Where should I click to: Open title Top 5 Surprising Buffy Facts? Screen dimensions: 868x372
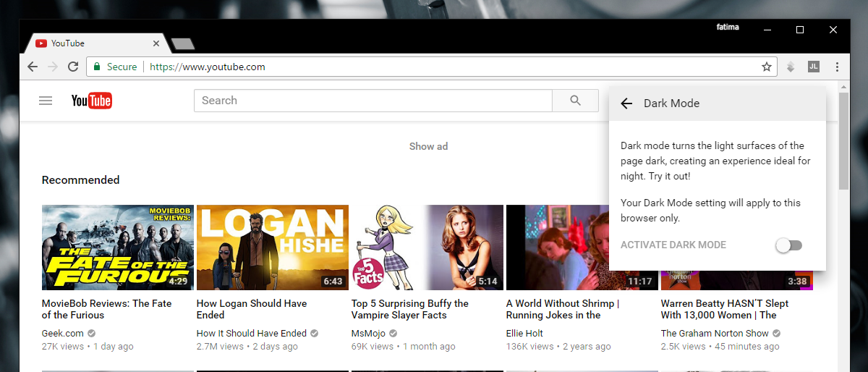(x=410, y=309)
